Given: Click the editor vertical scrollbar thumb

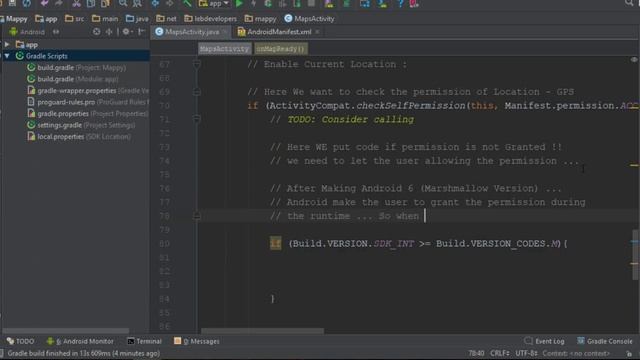Looking at the screenshot, I should coord(636,255).
